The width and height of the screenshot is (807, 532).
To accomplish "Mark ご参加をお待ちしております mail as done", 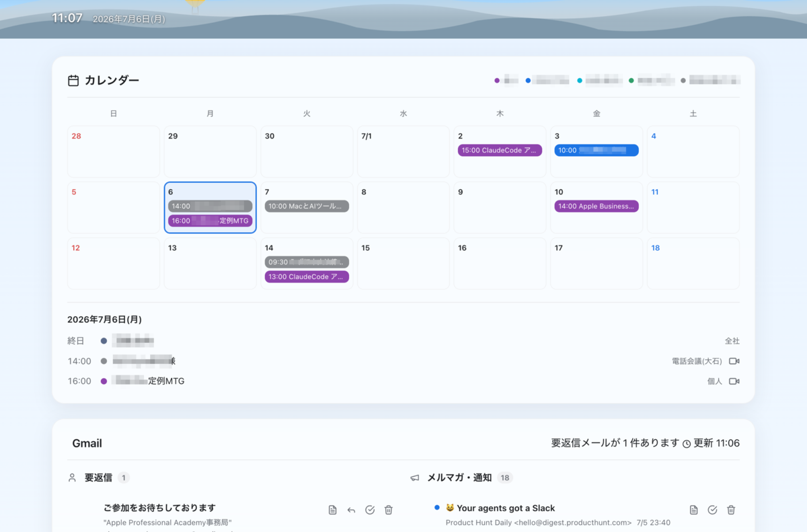I will tap(370, 510).
